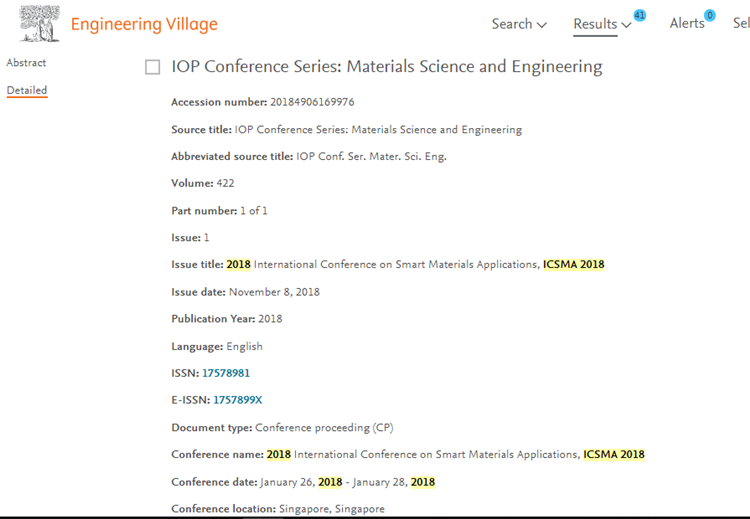This screenshot has width=750, height=519.
Task: Click highlighted ICSMA 2018 in Conference name
Action: click(614, 454)
